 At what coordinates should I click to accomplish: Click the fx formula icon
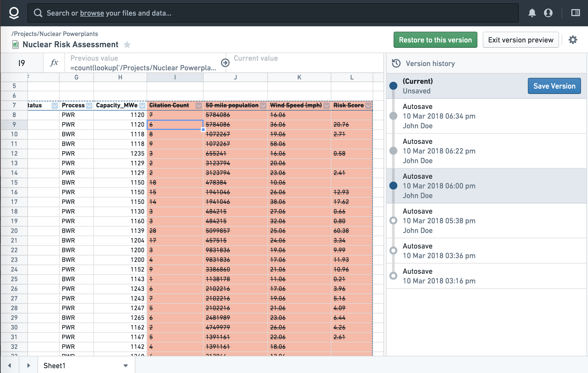[54, 63]
